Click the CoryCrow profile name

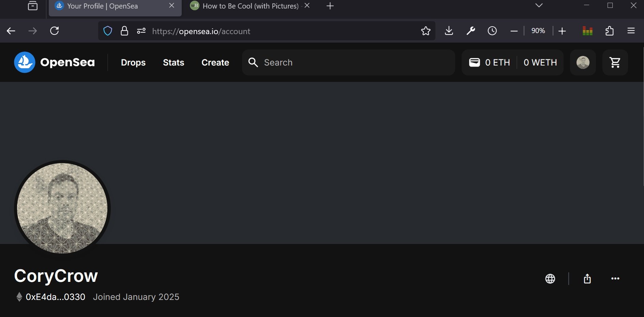pyautogui.click(x=56, y=276)
